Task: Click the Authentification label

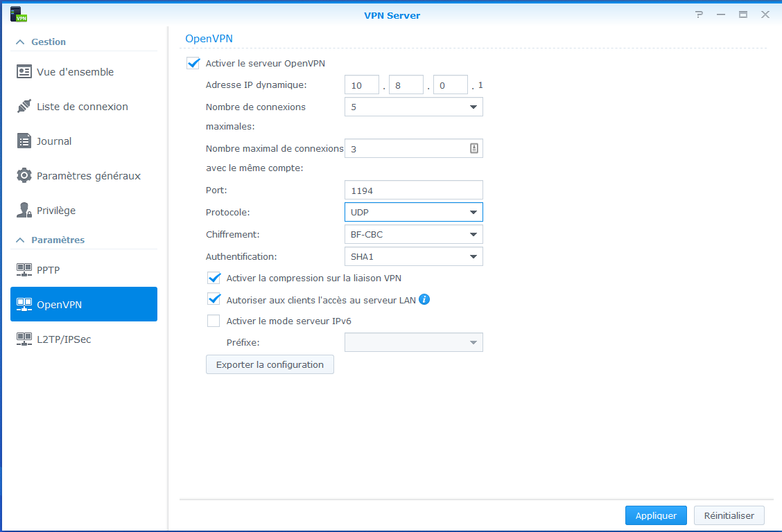Action: coord(241,256)
